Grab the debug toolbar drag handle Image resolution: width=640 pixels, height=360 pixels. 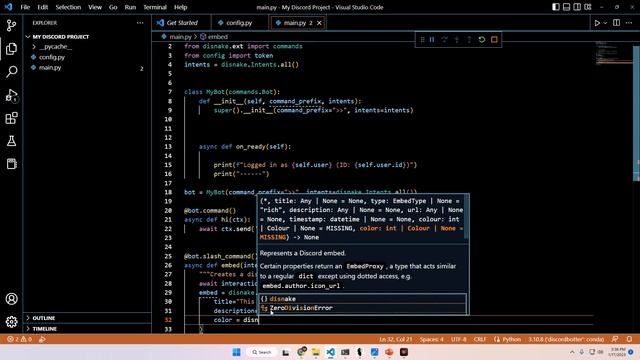[x=422, y=40]
